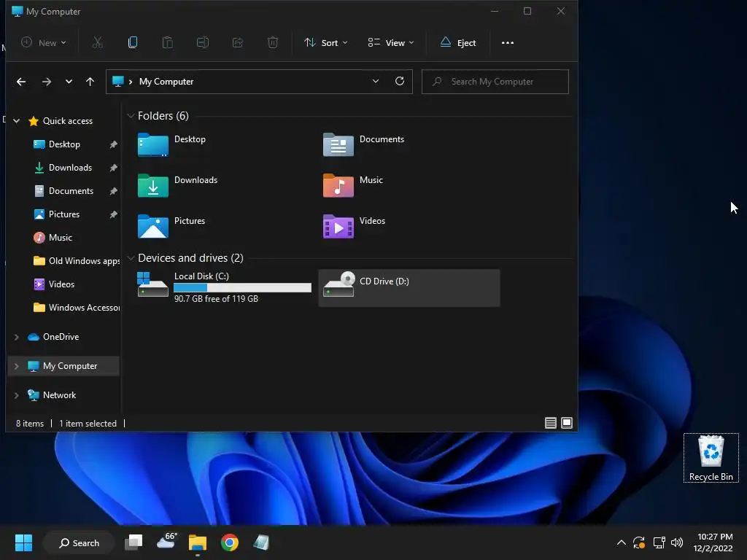The width and height of the screenshot is (747, 560).
Task: Unpin Desktop using its pin icon
Action: [x=113, y=144]
